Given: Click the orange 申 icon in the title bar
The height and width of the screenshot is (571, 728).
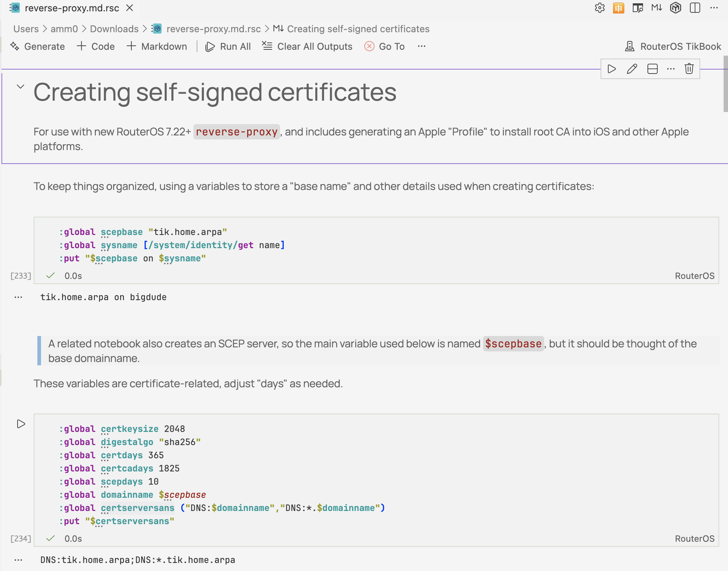Looking at the screenshot, I should tap(619, 8).
